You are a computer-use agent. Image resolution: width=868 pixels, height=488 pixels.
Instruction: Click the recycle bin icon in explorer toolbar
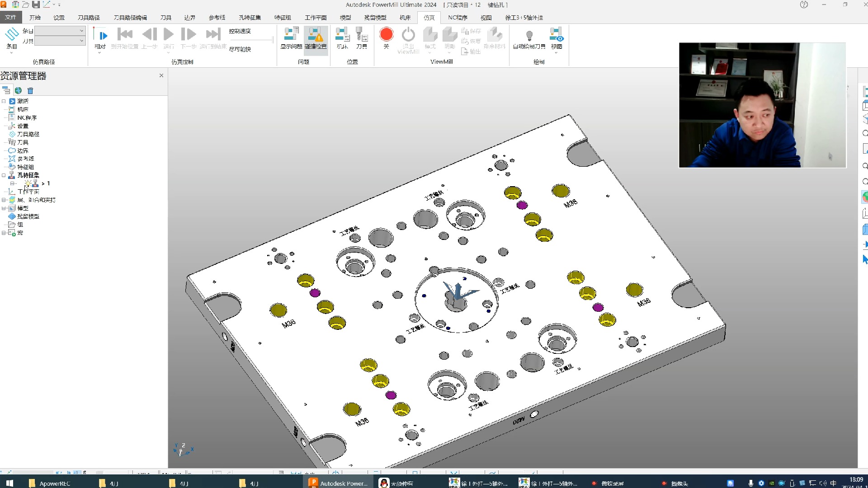(x=30, y=91)
